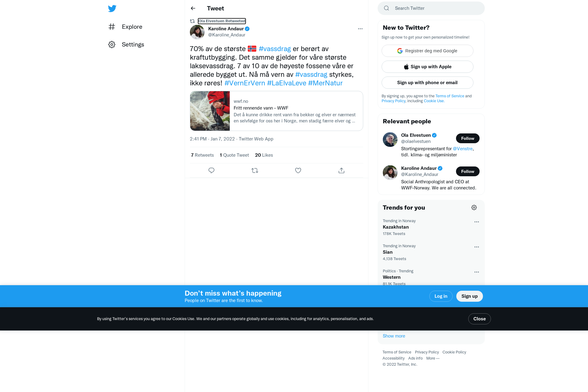Go back using the arrow icon
The image size is (588, 392).
click(x=193, y=8)
